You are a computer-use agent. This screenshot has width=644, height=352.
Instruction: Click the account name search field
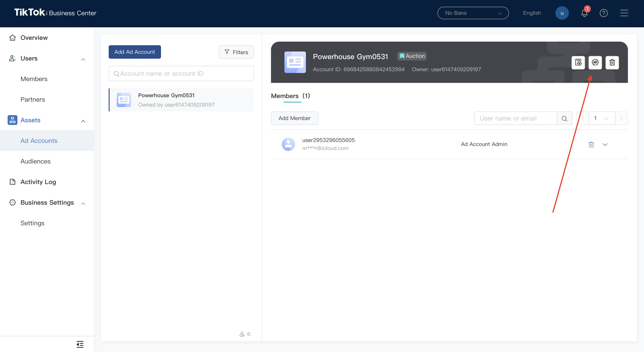181,74
